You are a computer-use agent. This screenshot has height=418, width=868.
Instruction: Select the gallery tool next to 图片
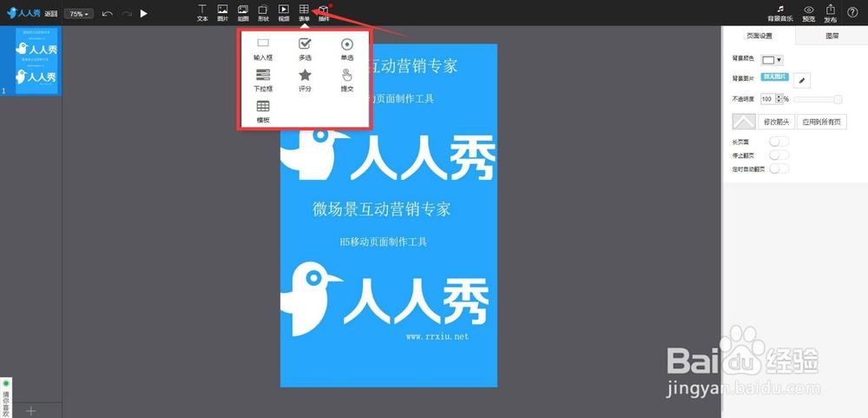[x=243, y=13]
